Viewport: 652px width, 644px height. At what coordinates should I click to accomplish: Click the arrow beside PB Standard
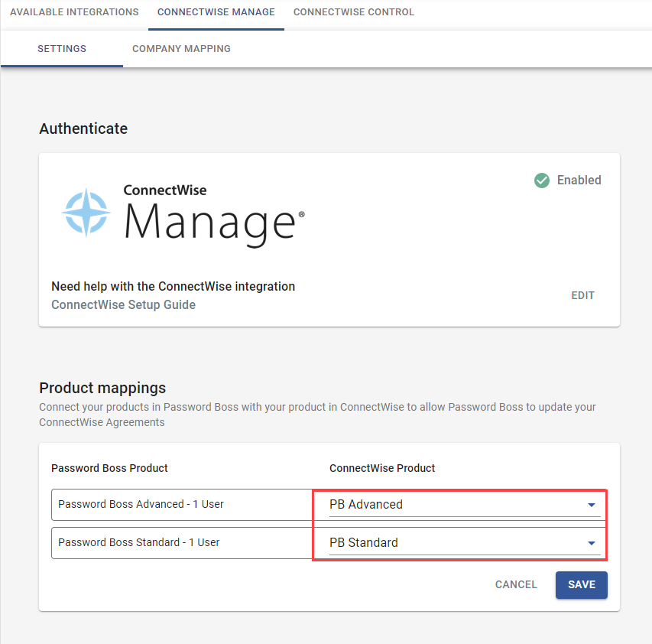592,543
